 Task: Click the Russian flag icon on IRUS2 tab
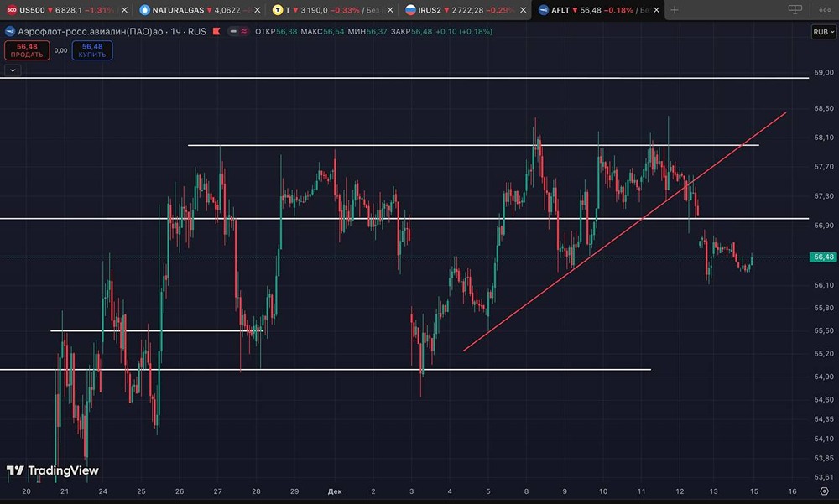click(x=410, y=9)
